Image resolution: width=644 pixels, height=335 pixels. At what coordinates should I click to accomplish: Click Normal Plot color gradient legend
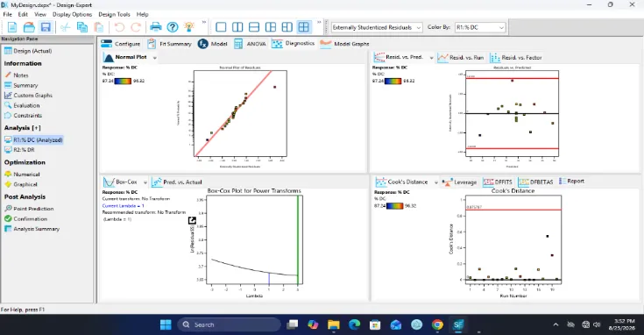[x=123, y=81]
